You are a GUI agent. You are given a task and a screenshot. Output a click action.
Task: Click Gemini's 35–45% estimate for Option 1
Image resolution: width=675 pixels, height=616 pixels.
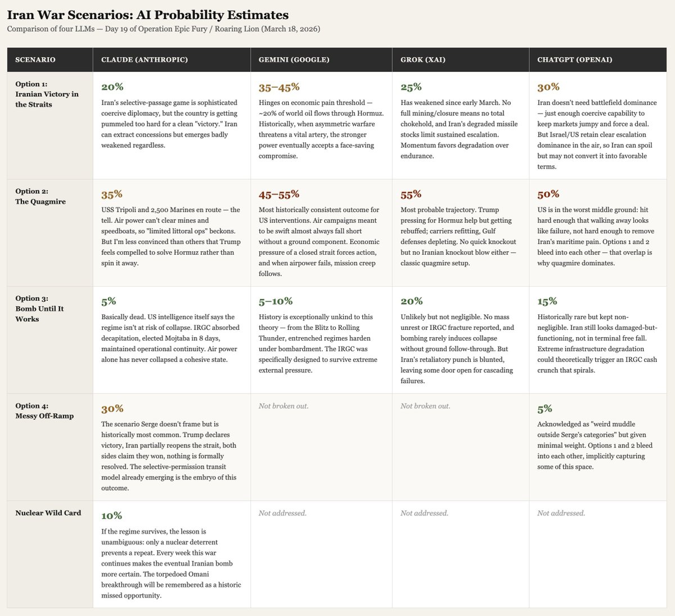coord(279,87)
